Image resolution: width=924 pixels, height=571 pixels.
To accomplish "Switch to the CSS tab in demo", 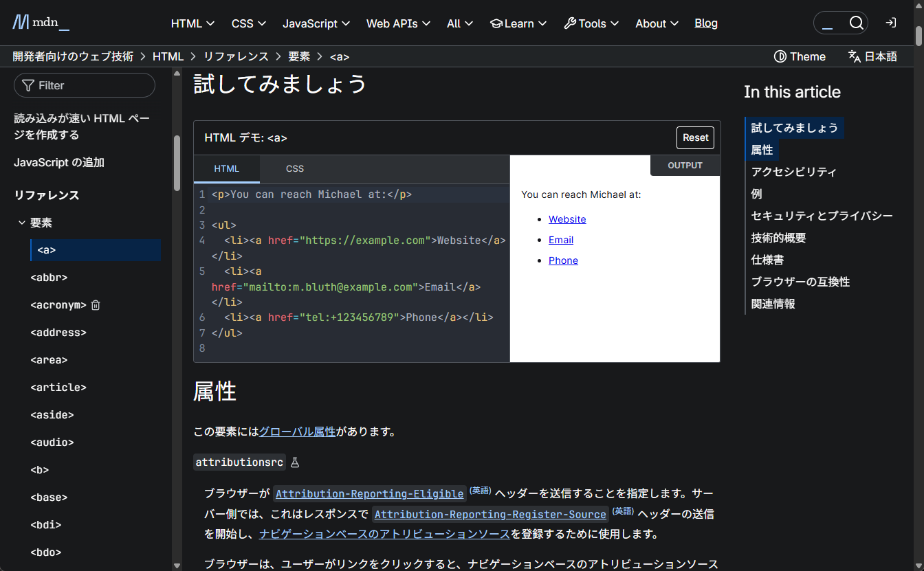I will (x=295, y=169).
